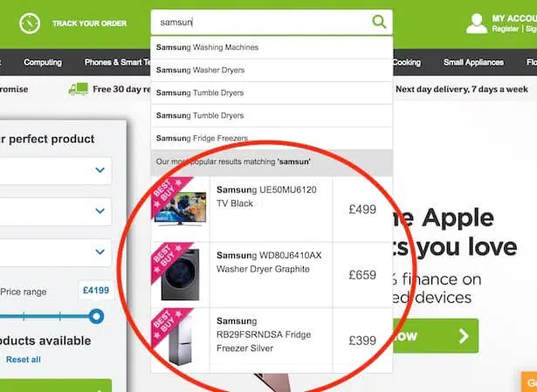Click the white arrow on green banner button
The height and width of the screenshot is (392, 537).
tap(464, 336)
